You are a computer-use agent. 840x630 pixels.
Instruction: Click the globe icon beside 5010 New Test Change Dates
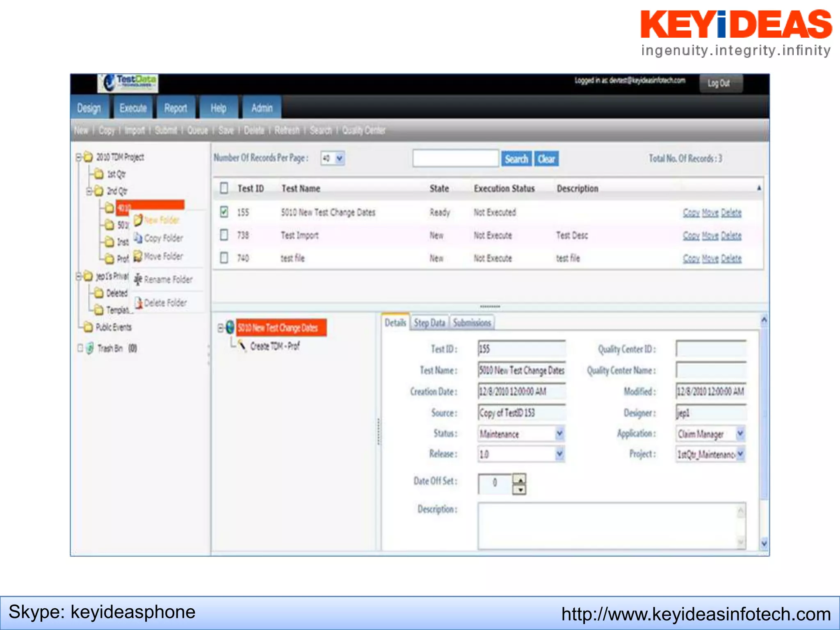click(x=230, y=327)
